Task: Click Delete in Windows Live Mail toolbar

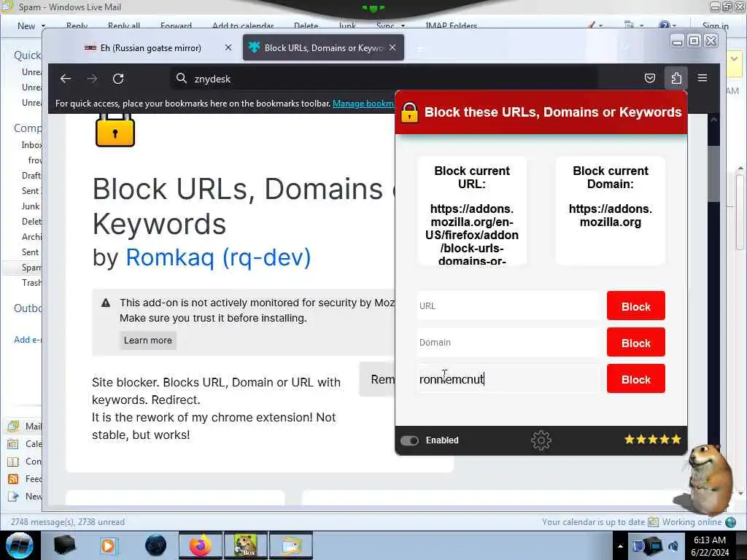Action: 306,26
